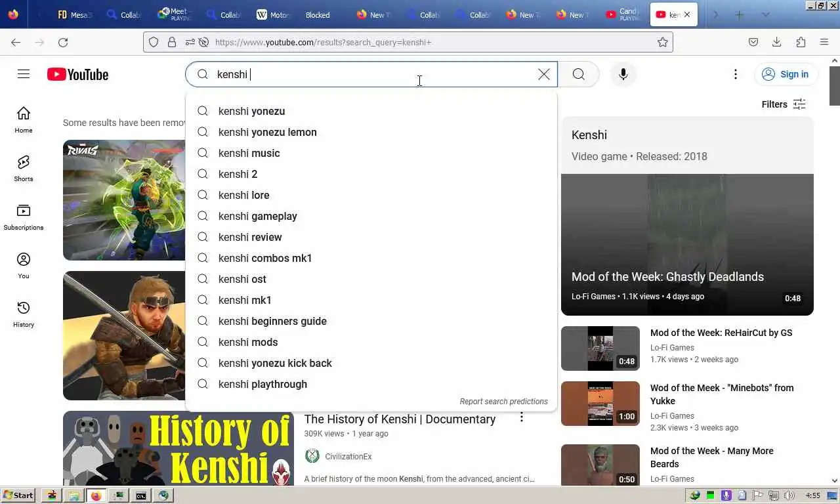Open Wod of the Meek Minebots video
The width and height of the screenshot is (840, 504).
coord(722,394)
